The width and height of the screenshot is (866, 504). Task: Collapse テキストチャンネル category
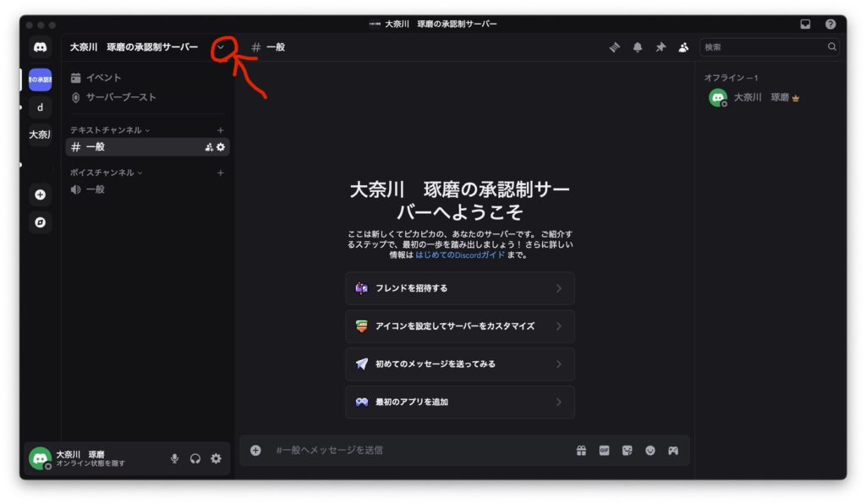coord(109,130)
